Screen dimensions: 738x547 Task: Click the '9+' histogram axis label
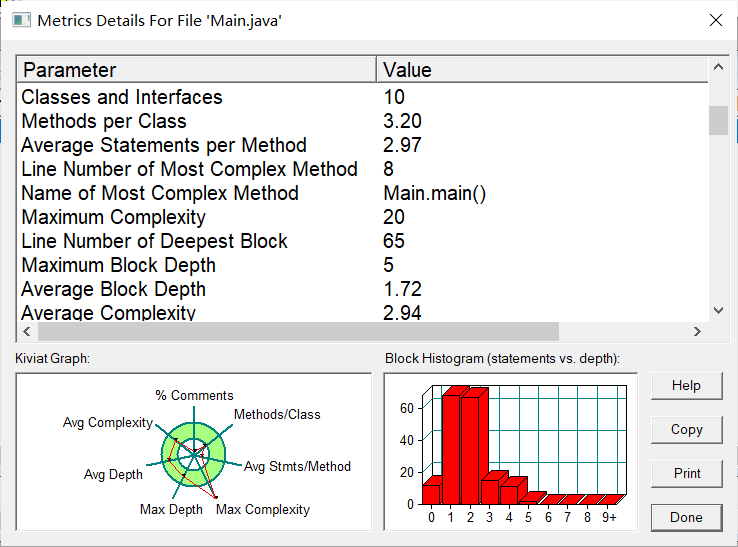click(x=609, y=517)
